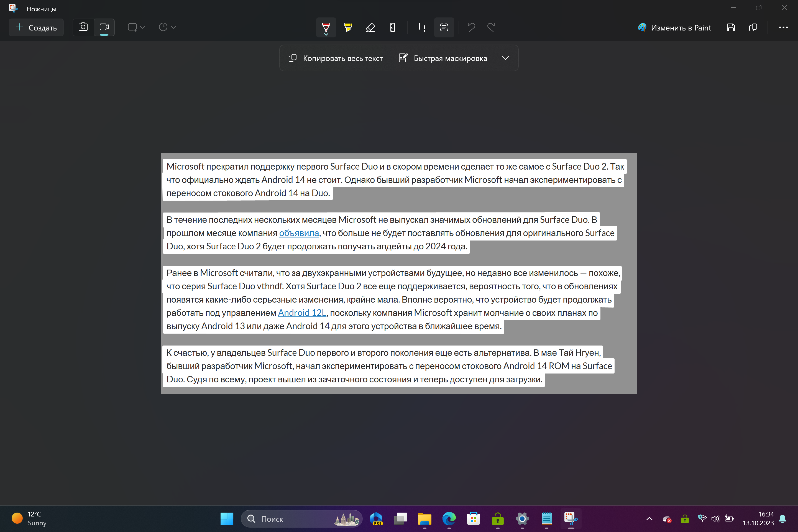The width and height of the screenshot is (798, 532).
Task: Click the line starting 'Ранее в Microsoft считали'
Action: (x=393, y=273)
